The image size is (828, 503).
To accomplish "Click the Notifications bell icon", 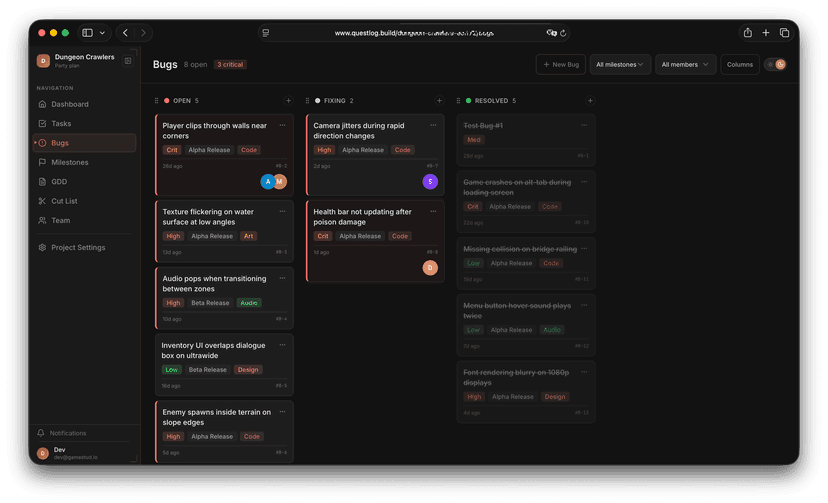I will 41,433.
